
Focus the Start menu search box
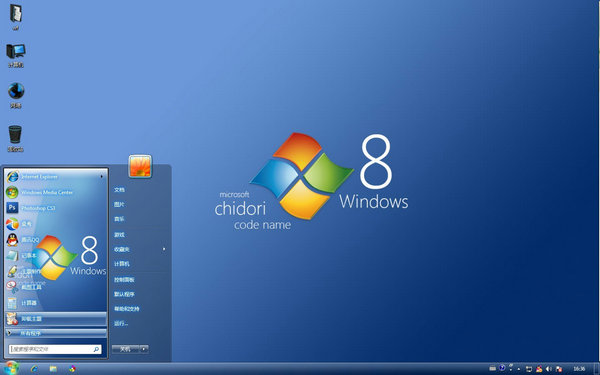(x=55, y=349)
